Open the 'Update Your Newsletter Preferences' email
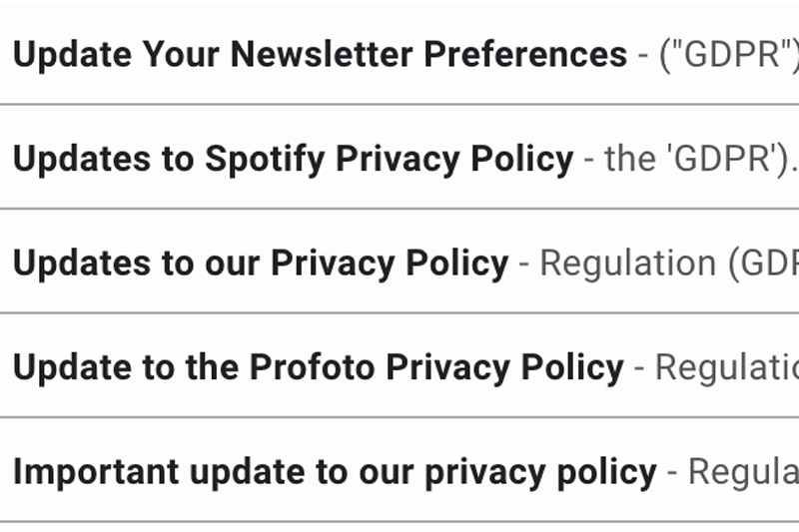Screen dimensions: 799x532 click(320, 54)
